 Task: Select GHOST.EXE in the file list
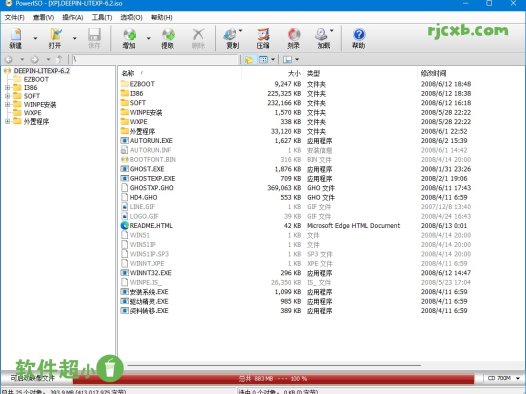[x=147, y=169]
